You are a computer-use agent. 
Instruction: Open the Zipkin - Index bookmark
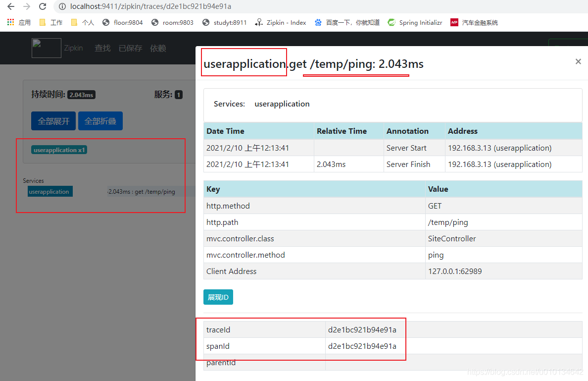coord(281,22)
